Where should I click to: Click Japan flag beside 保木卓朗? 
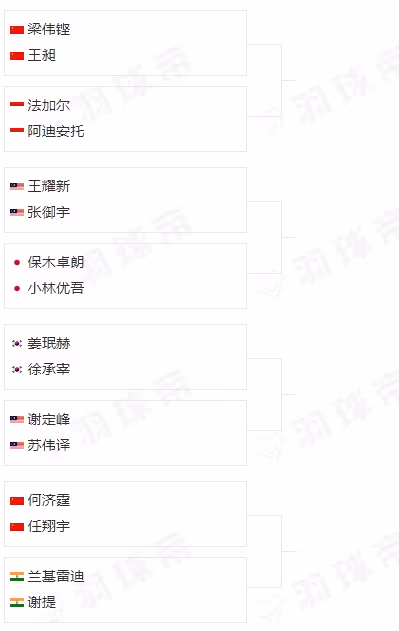(17, 263)
